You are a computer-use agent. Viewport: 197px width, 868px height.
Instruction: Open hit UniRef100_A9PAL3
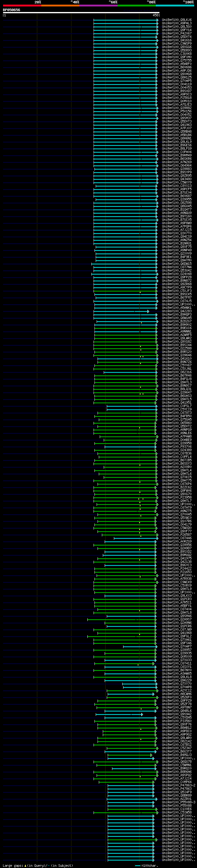pos(177,23)
